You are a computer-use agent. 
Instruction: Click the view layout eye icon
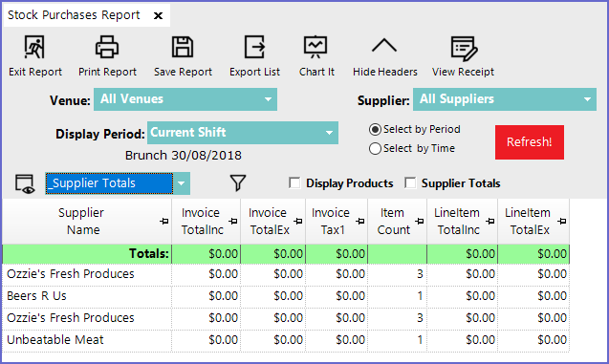25,183
